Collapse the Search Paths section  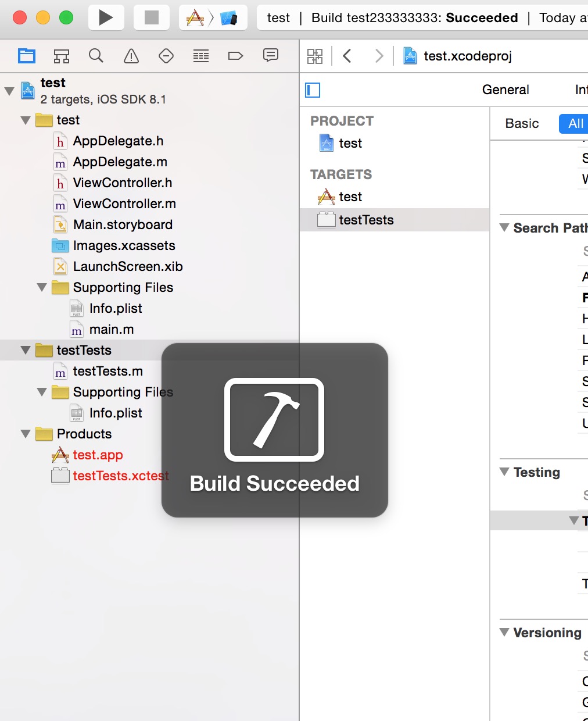[x=504, y=227]
